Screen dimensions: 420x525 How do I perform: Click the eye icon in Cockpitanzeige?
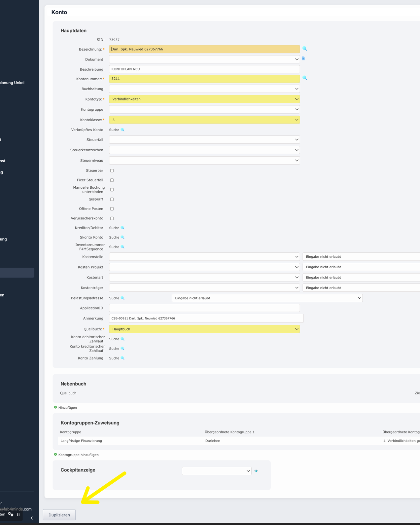click(256, 471)
